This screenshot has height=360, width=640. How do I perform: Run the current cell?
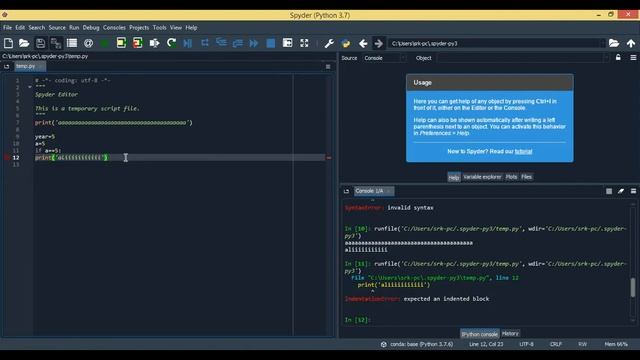[121, 43]
